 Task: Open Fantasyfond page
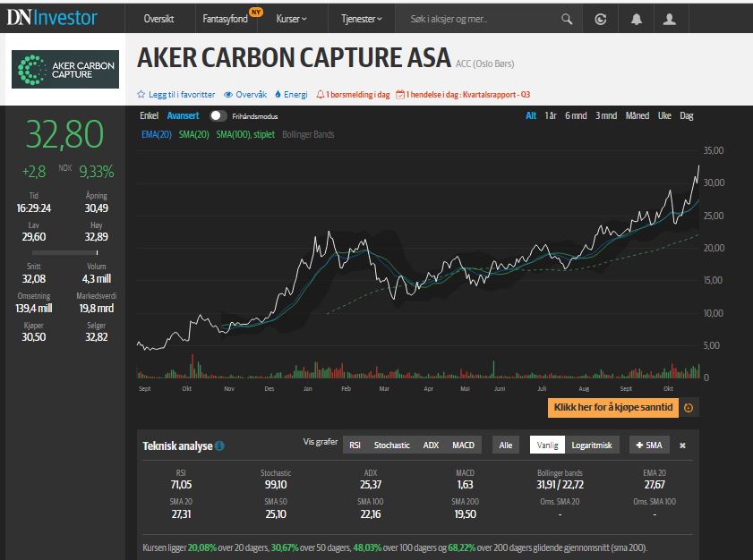(226, 19)
